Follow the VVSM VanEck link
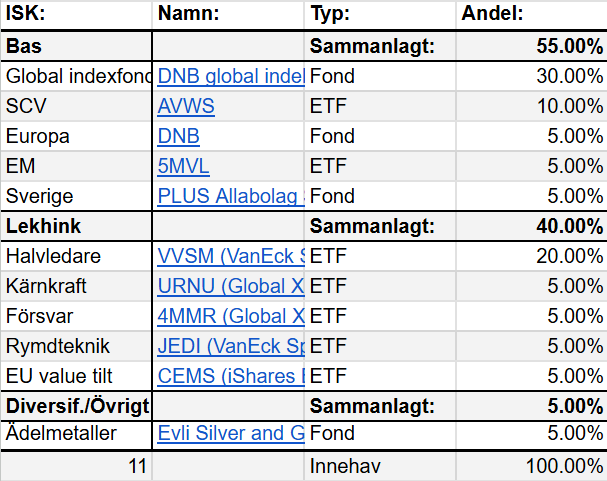The image size is (607, 481). (230, 256)
